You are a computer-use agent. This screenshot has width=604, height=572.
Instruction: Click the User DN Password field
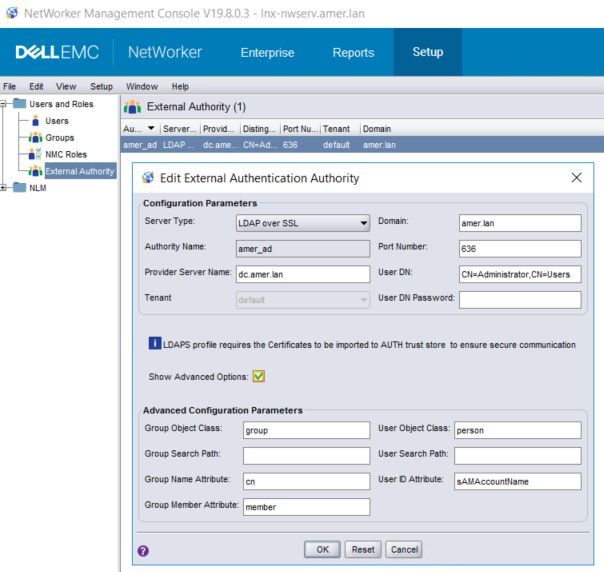518,299
